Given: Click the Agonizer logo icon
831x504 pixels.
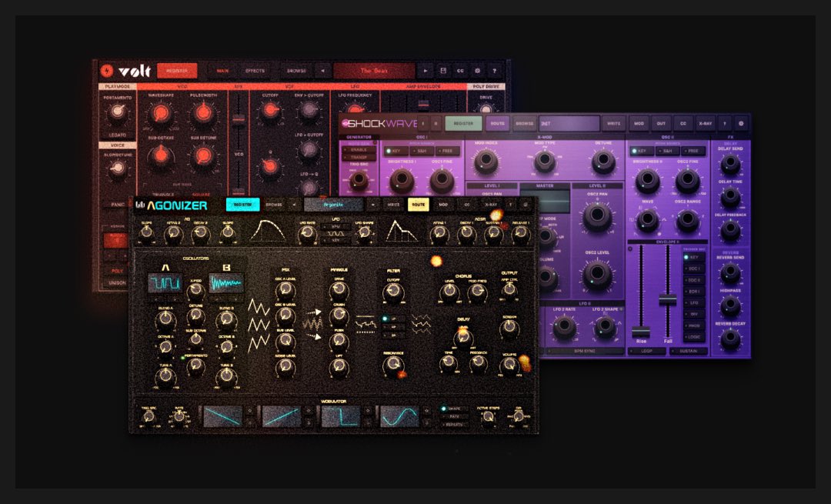Looking at the screenshot, I should tap(140, 205).
